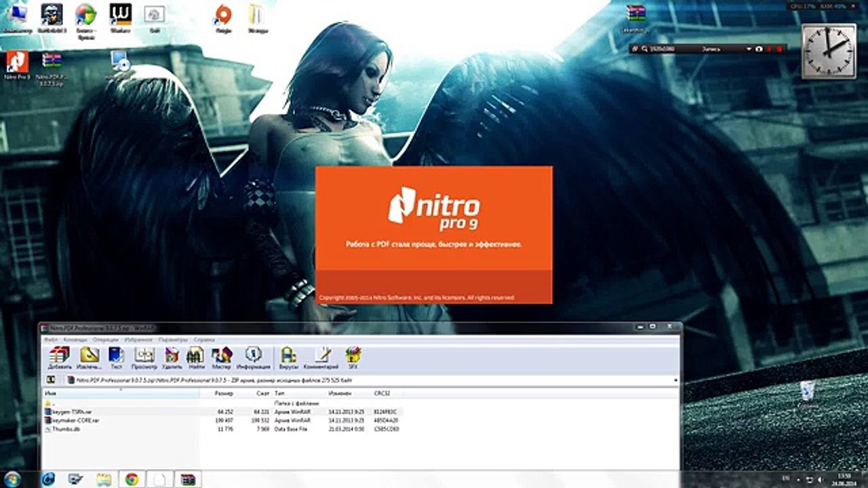868x488 pixels.
Task: Select the WinRAR archive icon at desktop top right
Action: (x=635, y=18)
